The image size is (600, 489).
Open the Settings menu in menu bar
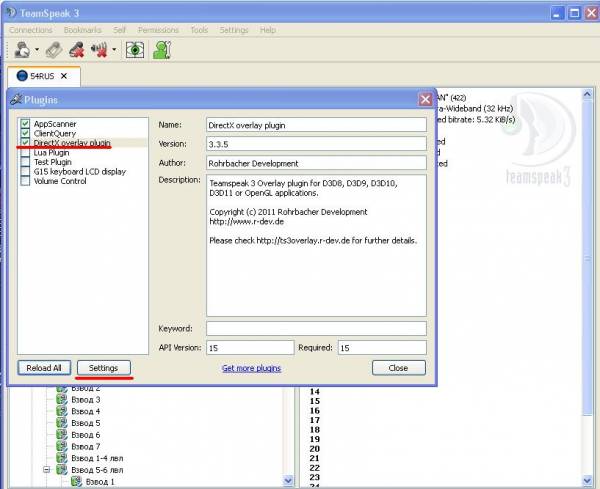pos(234,30)
